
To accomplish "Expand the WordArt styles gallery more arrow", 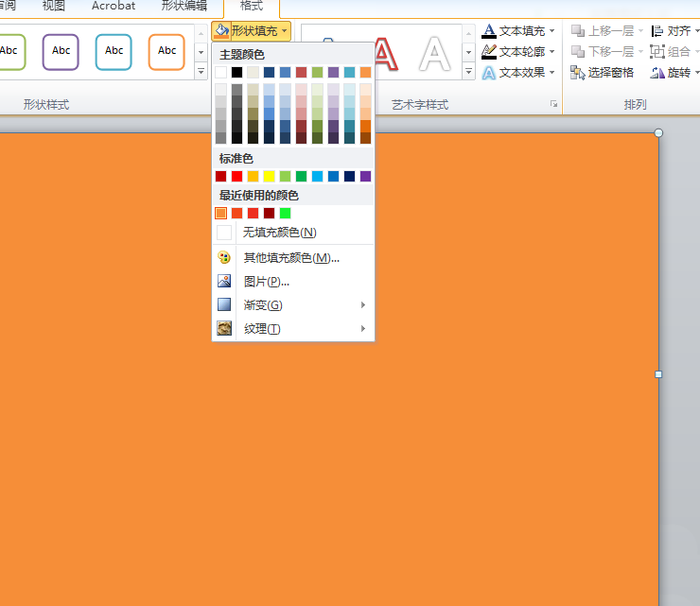I will click(468, 72).
